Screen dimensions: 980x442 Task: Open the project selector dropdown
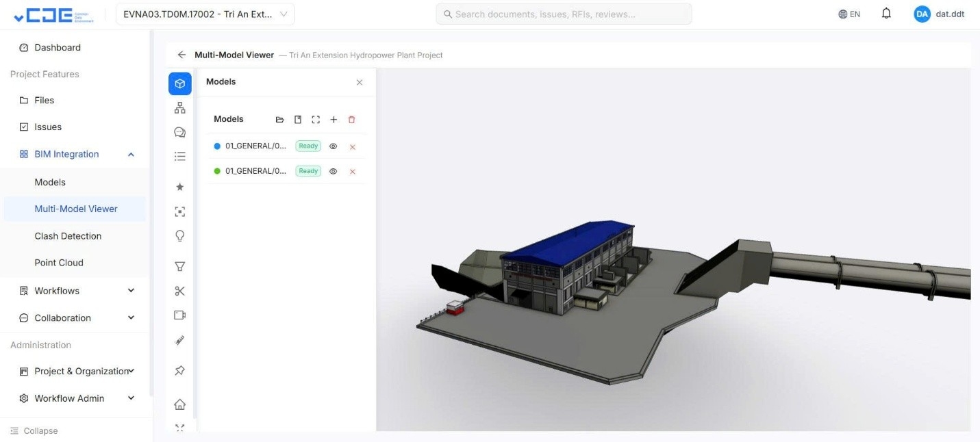point(205,14)
